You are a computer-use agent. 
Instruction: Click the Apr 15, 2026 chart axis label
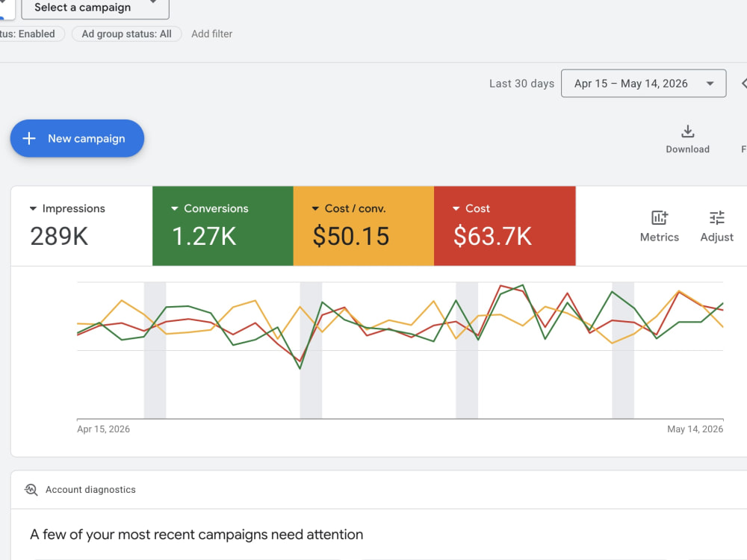tap(103, 429)
